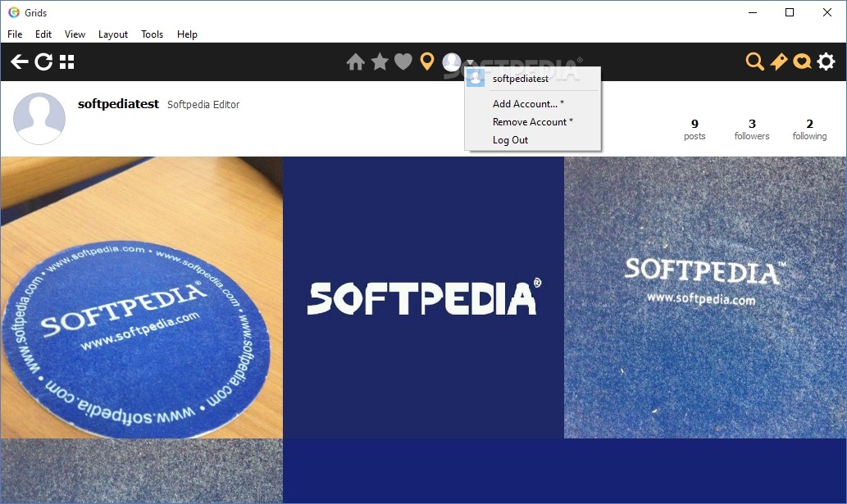The height and width of the screenshot is (504, 847).
Task: Open the location pin icon
Action: [427, 61]
